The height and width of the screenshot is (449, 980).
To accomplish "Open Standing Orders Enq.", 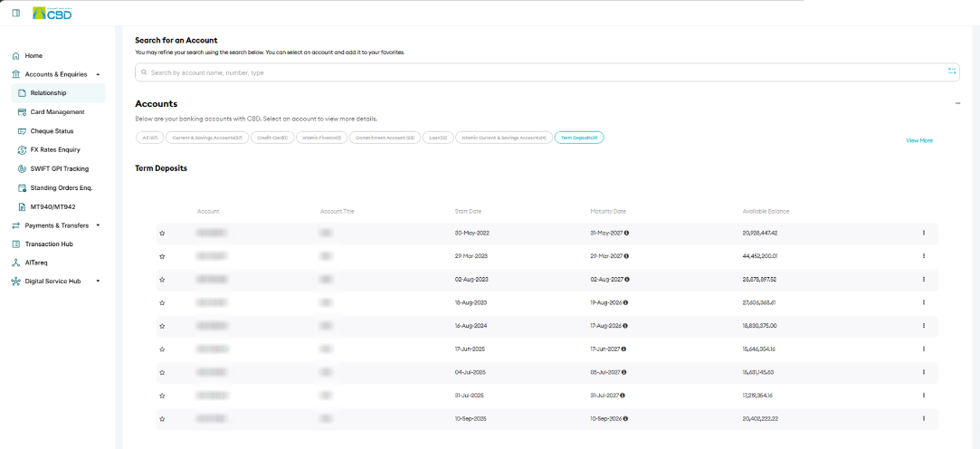I will [62, 187].
